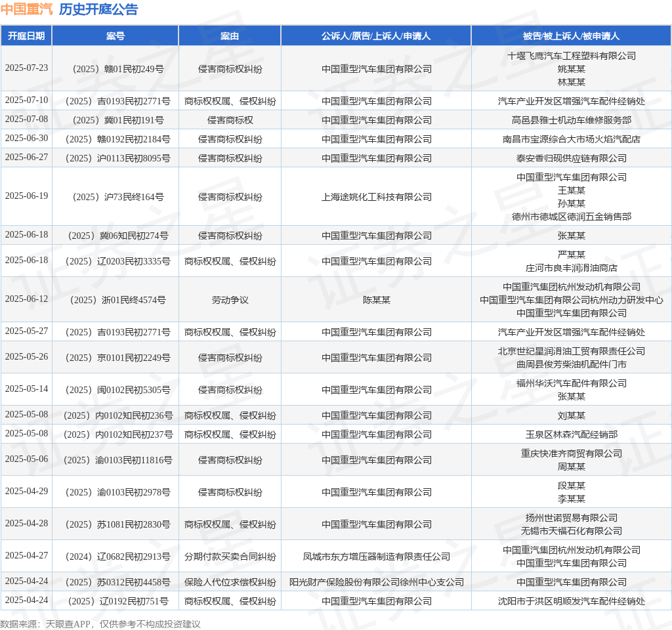The width and height of the screenshot is (672, 630).
Task: Select defendant 曲周县俊芳柴油机配件门市
Action: [572, 364]
